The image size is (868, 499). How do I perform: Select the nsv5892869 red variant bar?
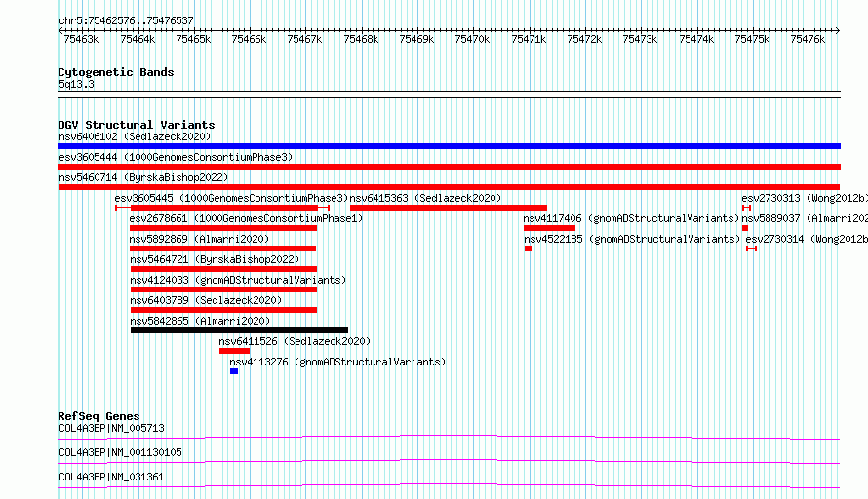click(x=222, y=249)
